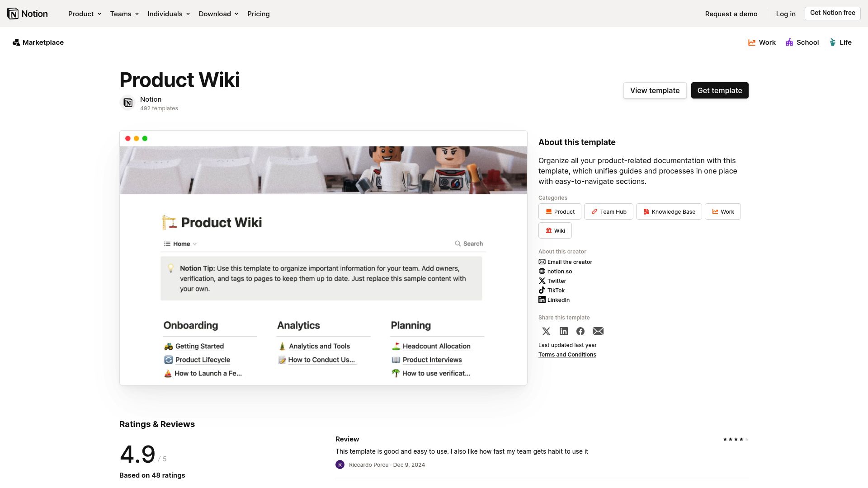Click the Log in link

coord(786,14)
